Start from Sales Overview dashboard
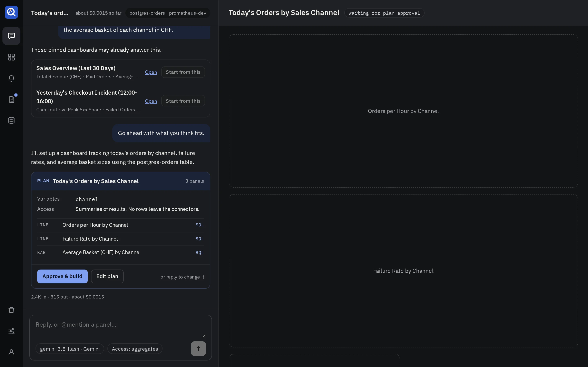 (183, 72)
